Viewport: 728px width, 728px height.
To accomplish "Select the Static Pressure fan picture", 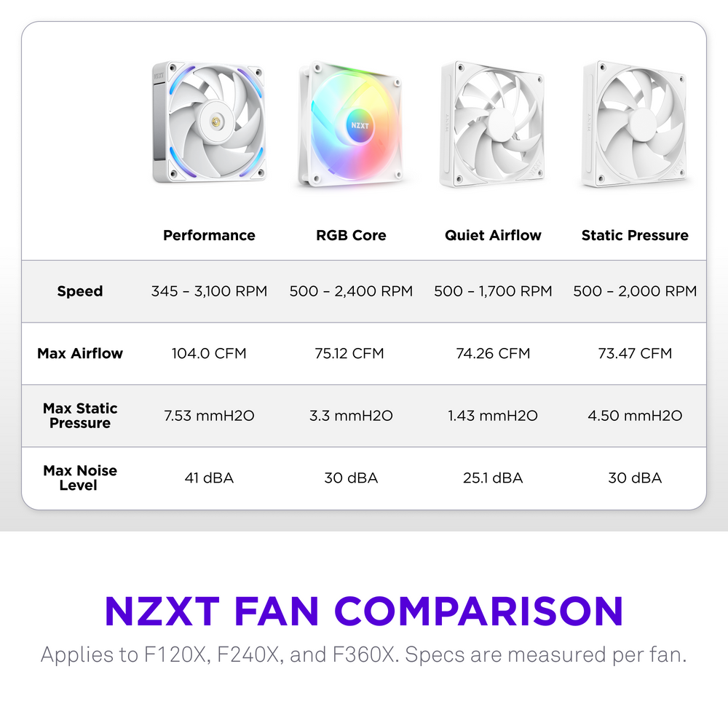I will (x=634, y=124).
